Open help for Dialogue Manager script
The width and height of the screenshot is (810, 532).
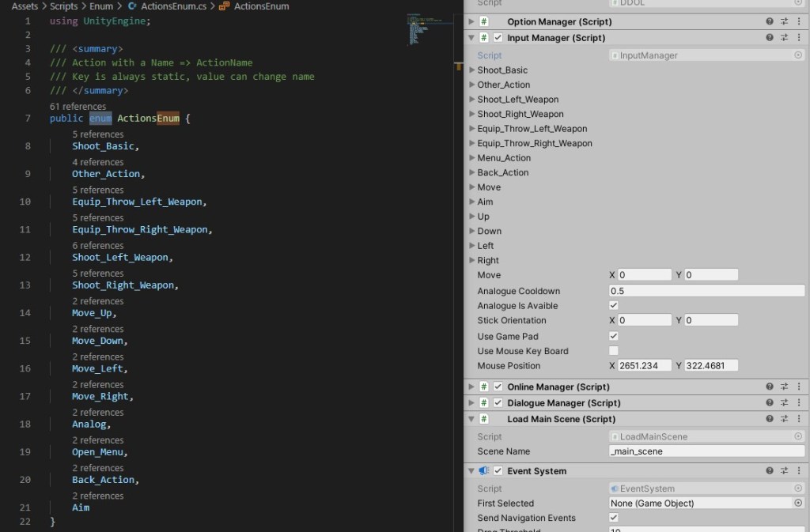pyautogui.click(x=770, y=403)
